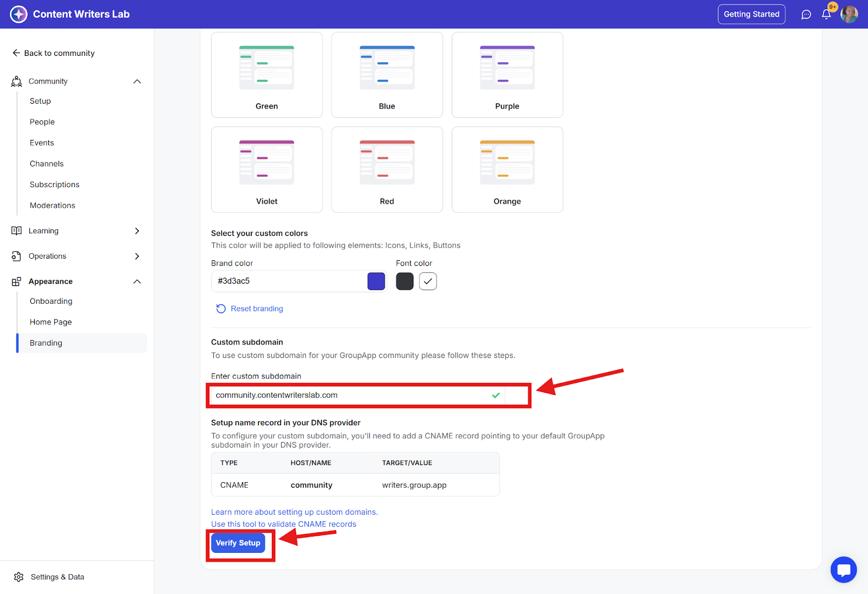The width and height of the screenshot is (868, 594).
Task: Open the brand color picker swatch
Action: pyautogui.click(x=376, y=282)
